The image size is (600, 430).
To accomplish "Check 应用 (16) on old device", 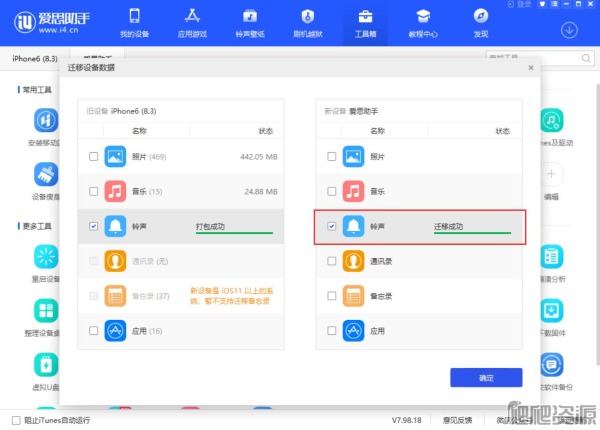I will [x=93, y=331].
